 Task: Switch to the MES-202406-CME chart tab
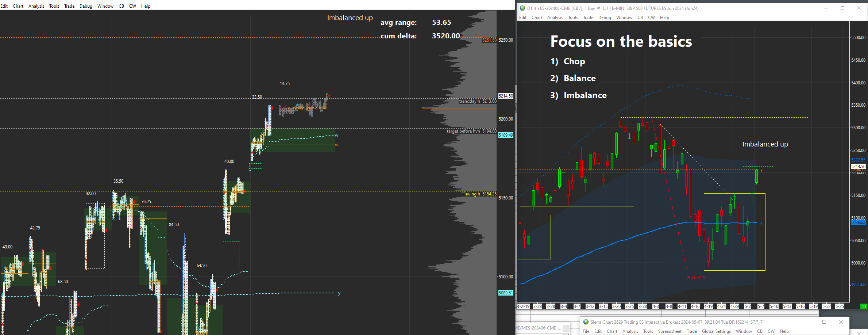click(x=539, y=328)
